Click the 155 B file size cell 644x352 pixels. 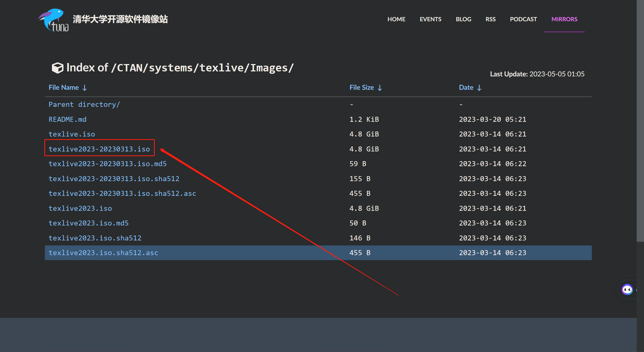[360, 179]
